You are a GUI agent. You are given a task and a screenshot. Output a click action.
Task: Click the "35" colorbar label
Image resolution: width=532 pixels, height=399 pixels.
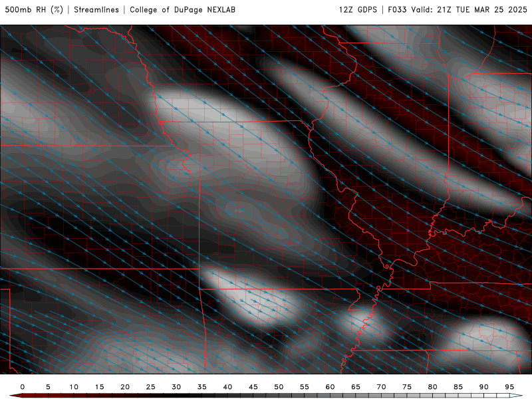coord(202,387)
